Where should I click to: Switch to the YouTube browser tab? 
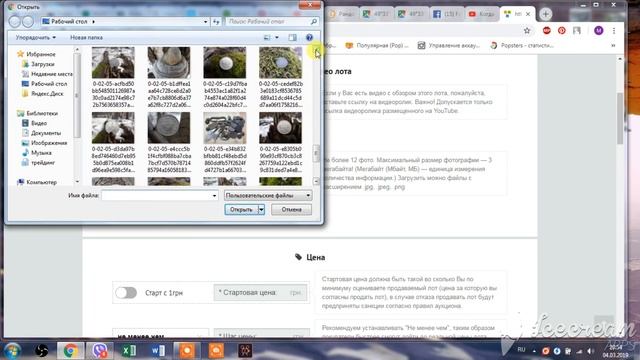tap(481, 14)
